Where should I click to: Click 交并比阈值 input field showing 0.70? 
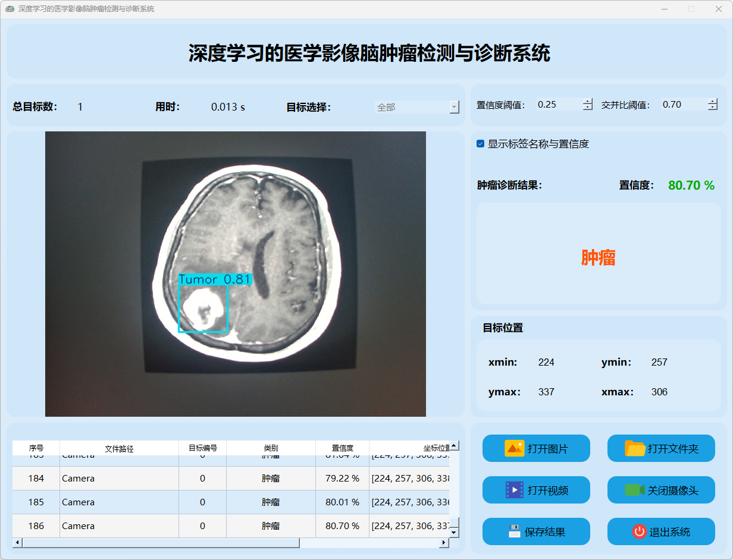pyautogui.click(x=684, y=104)
